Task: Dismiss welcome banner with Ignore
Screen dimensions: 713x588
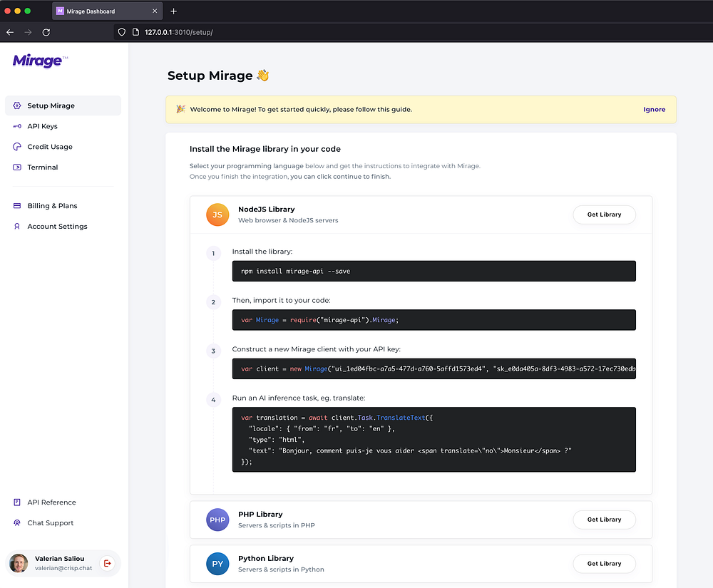Action: (654, 110)
